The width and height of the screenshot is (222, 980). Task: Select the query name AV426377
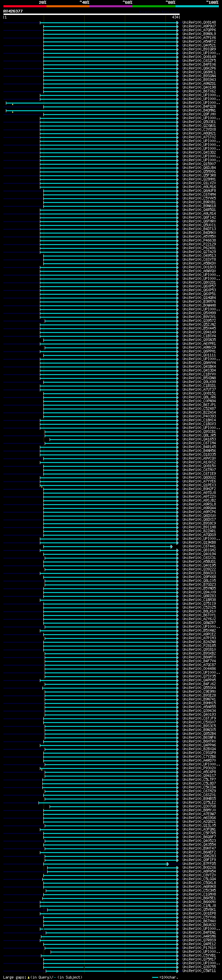(x=13, y=11)
